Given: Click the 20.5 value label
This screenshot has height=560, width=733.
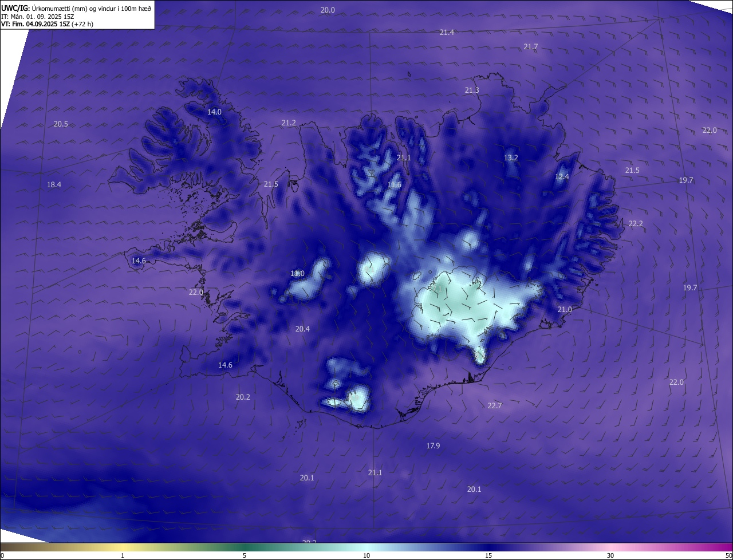Looking at the screenshot, I should point(61,124).
